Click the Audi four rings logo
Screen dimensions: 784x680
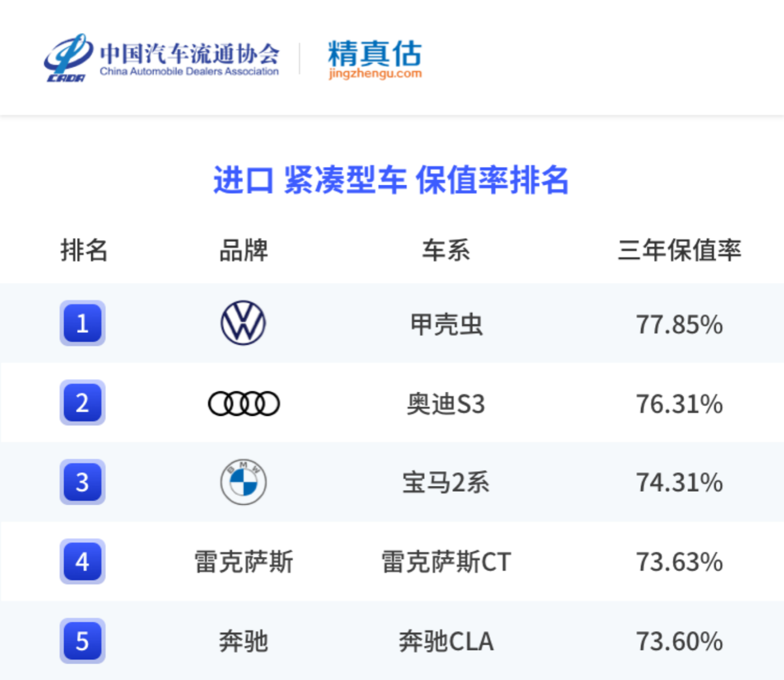tap(244, 403)
